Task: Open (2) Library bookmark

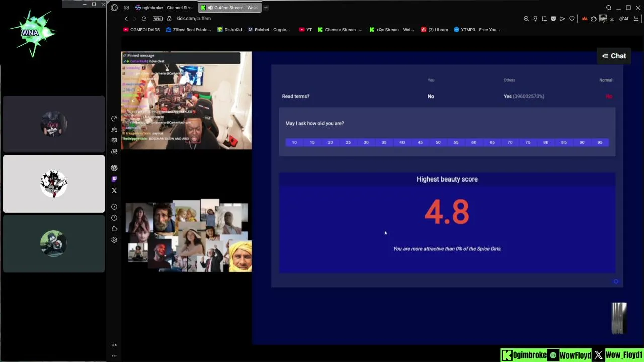Action: click(x=435, y=30)
